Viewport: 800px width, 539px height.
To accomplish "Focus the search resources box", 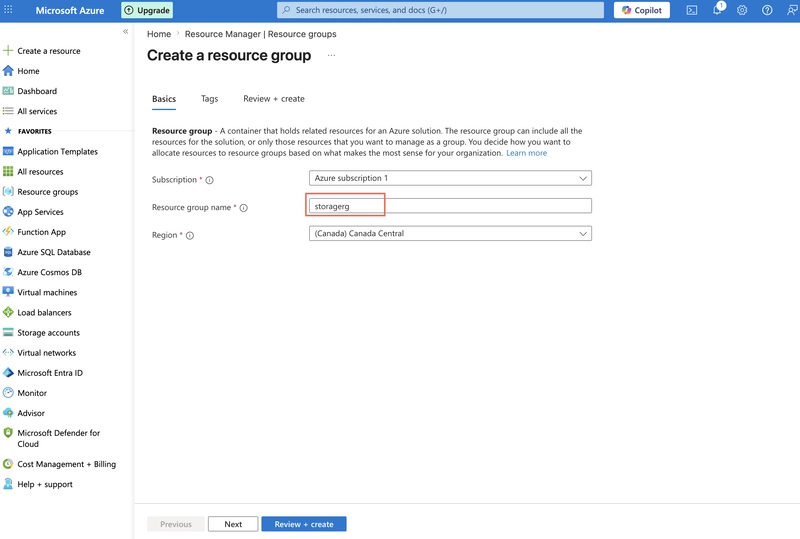I will 440,10.
